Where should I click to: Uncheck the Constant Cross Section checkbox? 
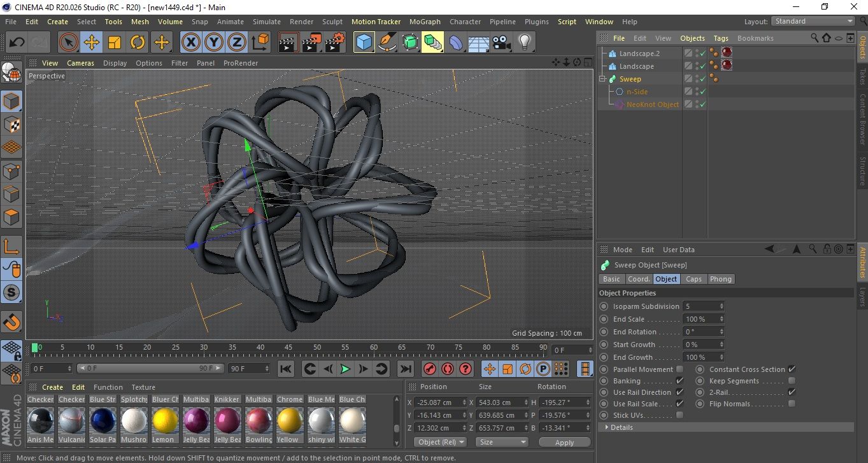coord(792,369)
